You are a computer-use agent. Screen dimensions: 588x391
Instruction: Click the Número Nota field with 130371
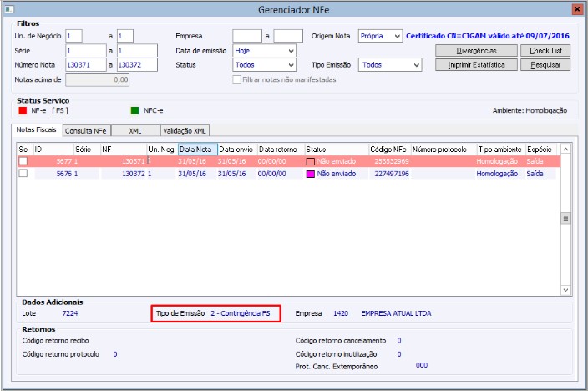(86, 65)
